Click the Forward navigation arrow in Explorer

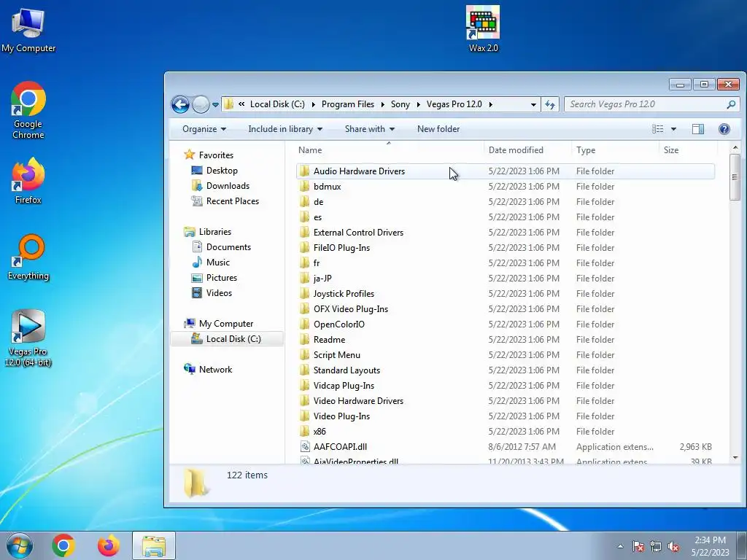point(201,104)
